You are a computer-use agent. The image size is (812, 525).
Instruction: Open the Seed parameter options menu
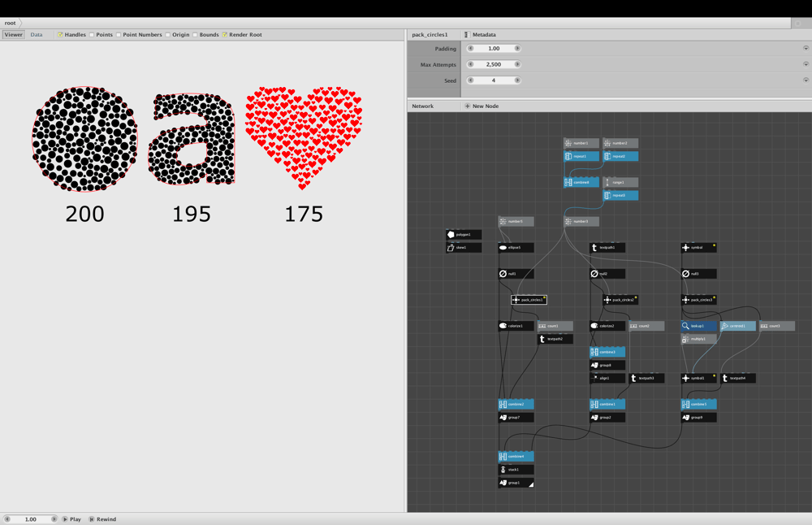[806, 80]
